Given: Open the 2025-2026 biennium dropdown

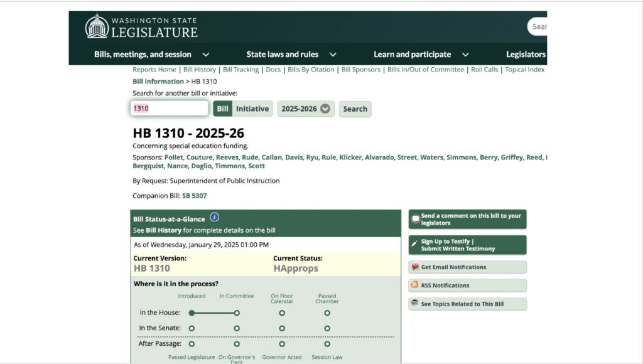Looking at the screenshot, I should (306, 109).
